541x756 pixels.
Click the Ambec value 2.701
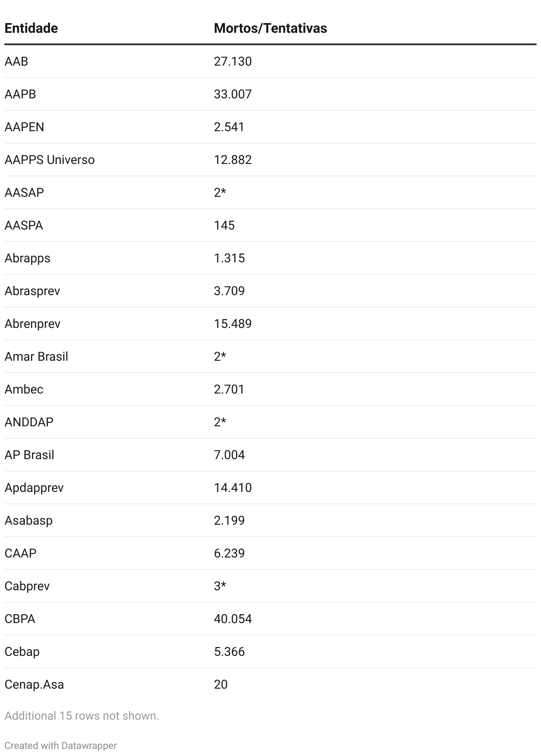click(229, 389)
